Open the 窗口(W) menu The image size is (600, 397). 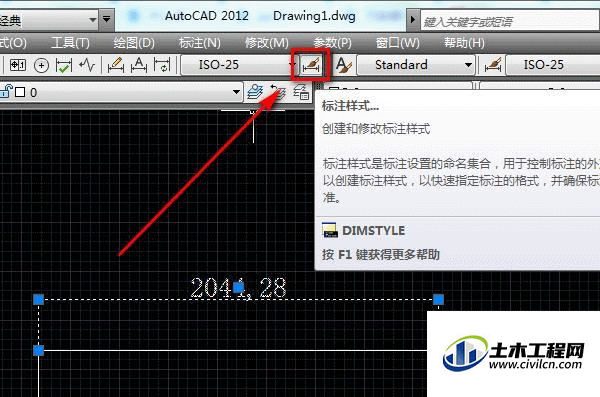(x=398, y=42)
